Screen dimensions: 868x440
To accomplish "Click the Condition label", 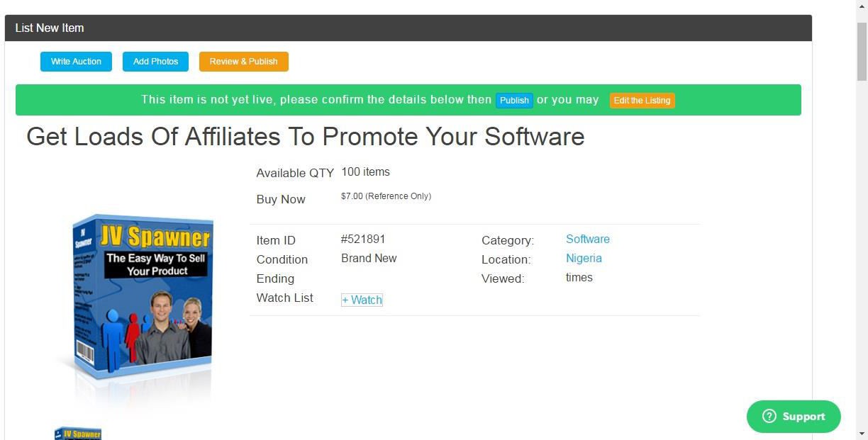I will (x=282, y=259).
